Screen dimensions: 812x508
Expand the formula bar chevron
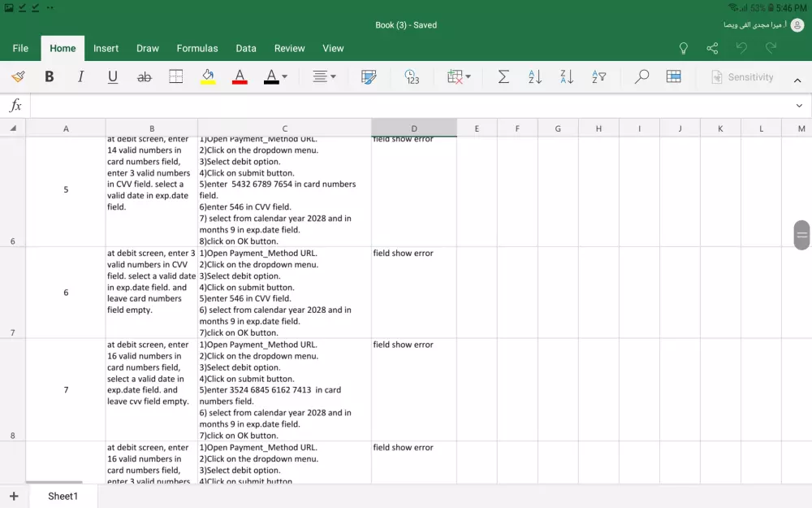coord(799,106)
